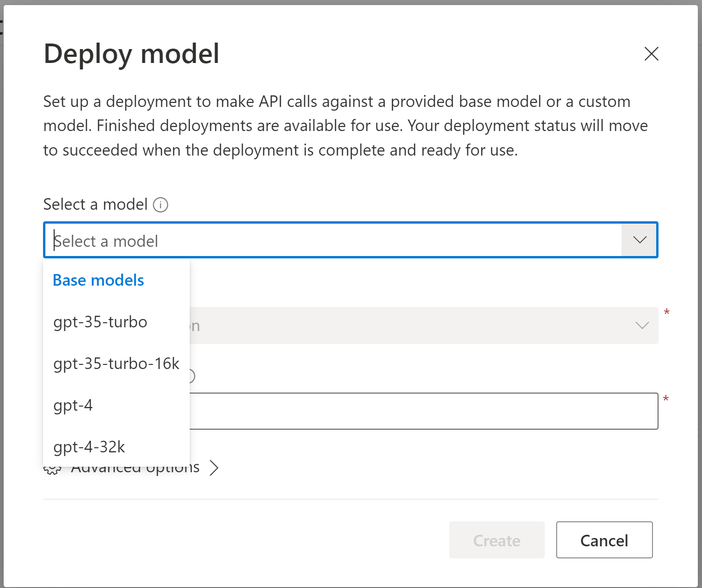Screen dimensions: 702x588
Task: Collapse the model dropdown with its chevron
Action: coord(640,240)
